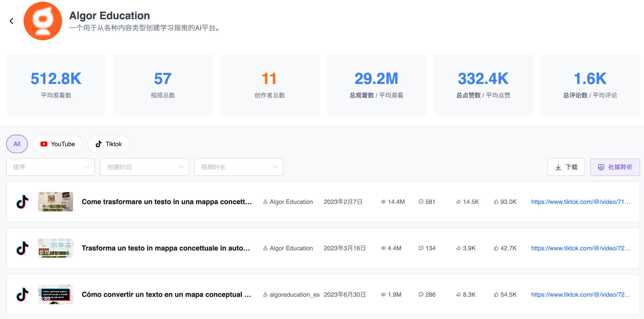Screen dimensions: 644x319
Task: Open TikTok link for Cómo convertir video
Action: (581, 294)
